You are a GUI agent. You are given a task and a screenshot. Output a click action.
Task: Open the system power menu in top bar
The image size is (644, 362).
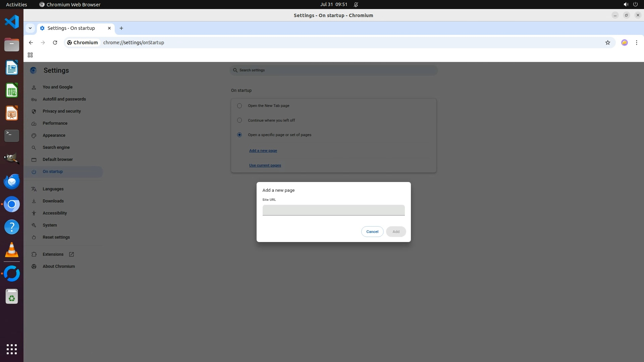pos(635,4)
